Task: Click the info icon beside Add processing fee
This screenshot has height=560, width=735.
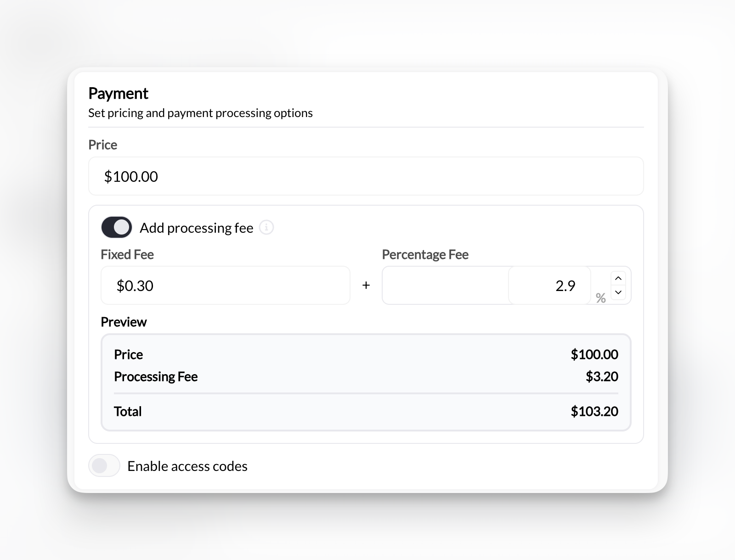Action: pyautogui.click(x=266, y=228)
